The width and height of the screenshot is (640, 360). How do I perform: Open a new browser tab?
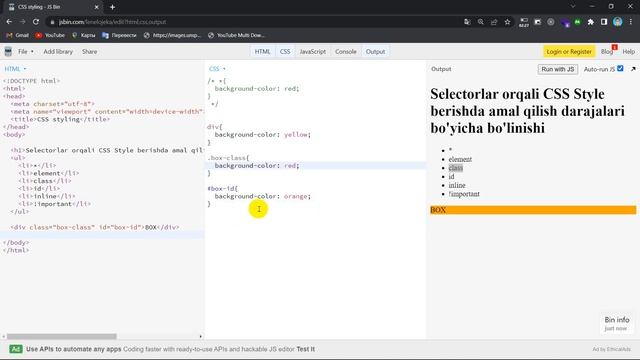coord(112,7)
